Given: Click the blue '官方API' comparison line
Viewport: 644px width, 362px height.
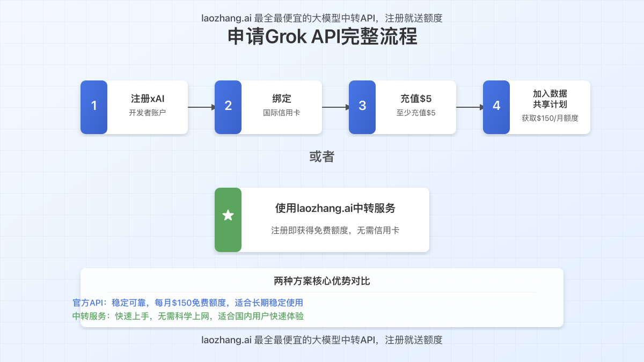Looking at the screenshot, I should coord(188,303).
